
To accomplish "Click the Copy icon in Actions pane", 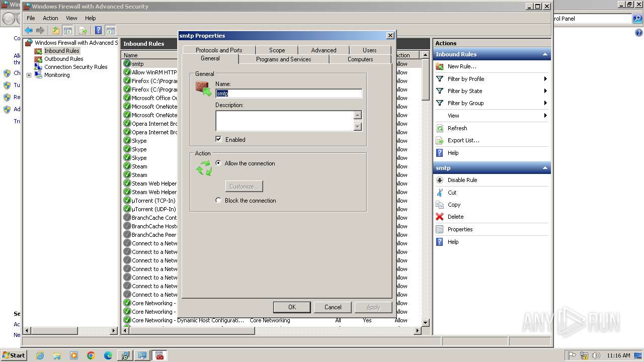I will tap(440, 205).
